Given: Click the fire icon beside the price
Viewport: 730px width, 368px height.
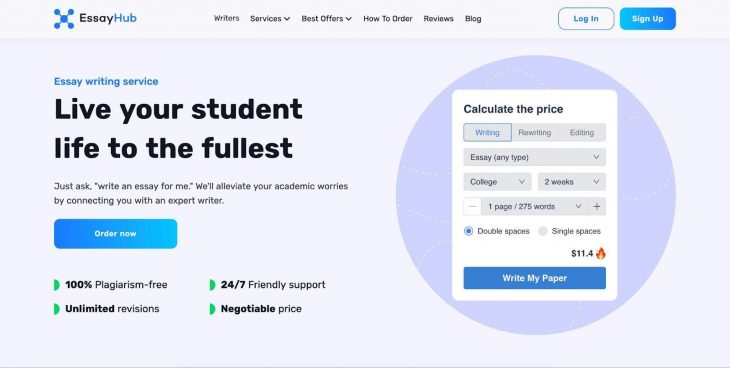Looking at the screenshot, I should pos(601,253).
